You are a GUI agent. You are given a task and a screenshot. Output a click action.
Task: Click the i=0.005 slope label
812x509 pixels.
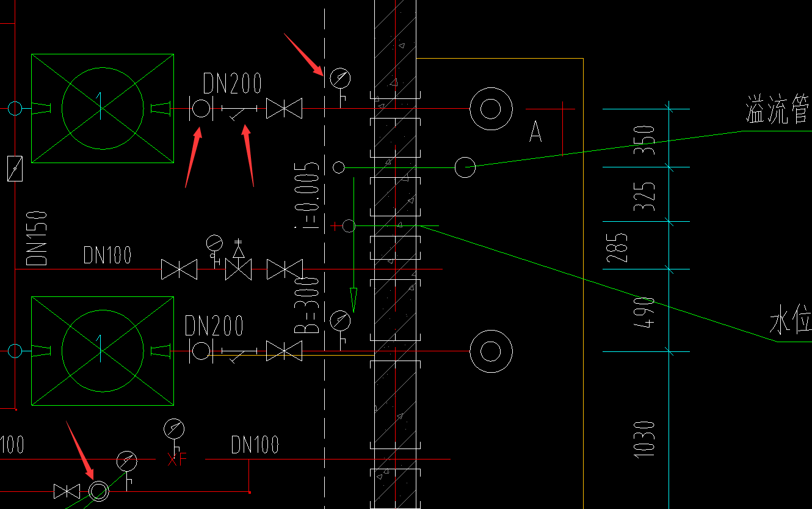[x=306, y=196]
